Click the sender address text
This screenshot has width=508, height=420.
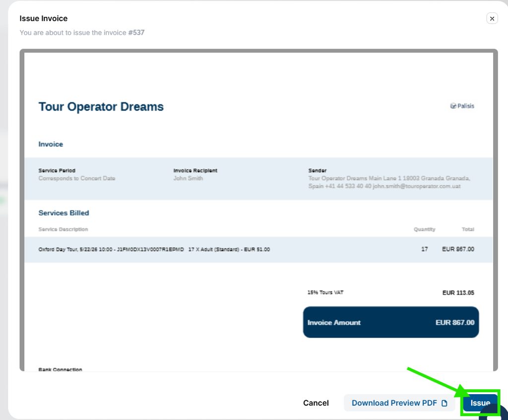pyautogui.click(x=389, y=182)
